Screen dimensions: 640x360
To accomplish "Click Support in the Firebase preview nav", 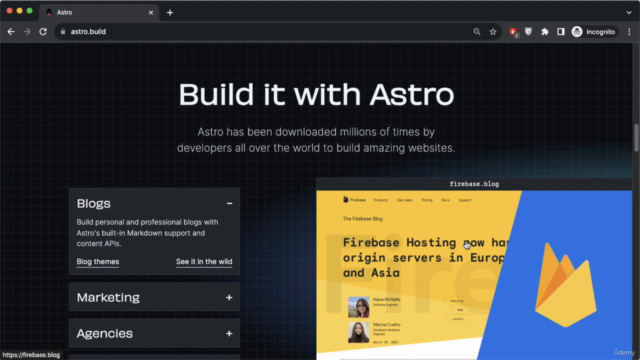I will pyautogui.click(x=464, y=200).
